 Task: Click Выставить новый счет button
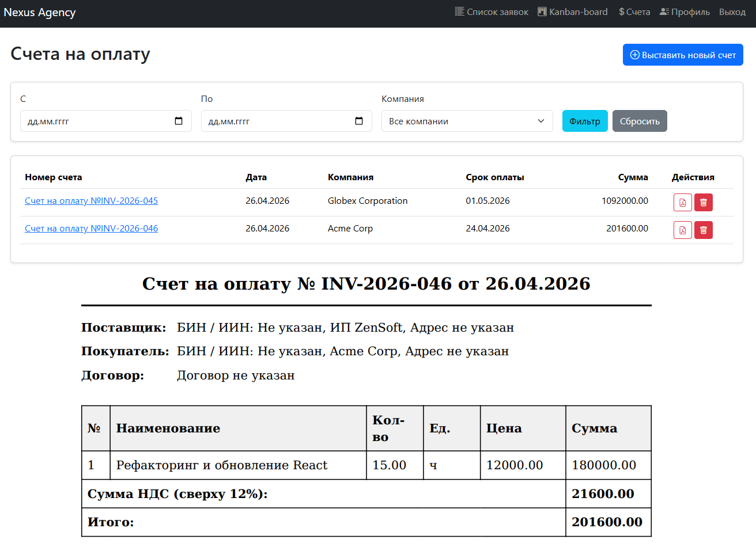(x=683, y=55)
